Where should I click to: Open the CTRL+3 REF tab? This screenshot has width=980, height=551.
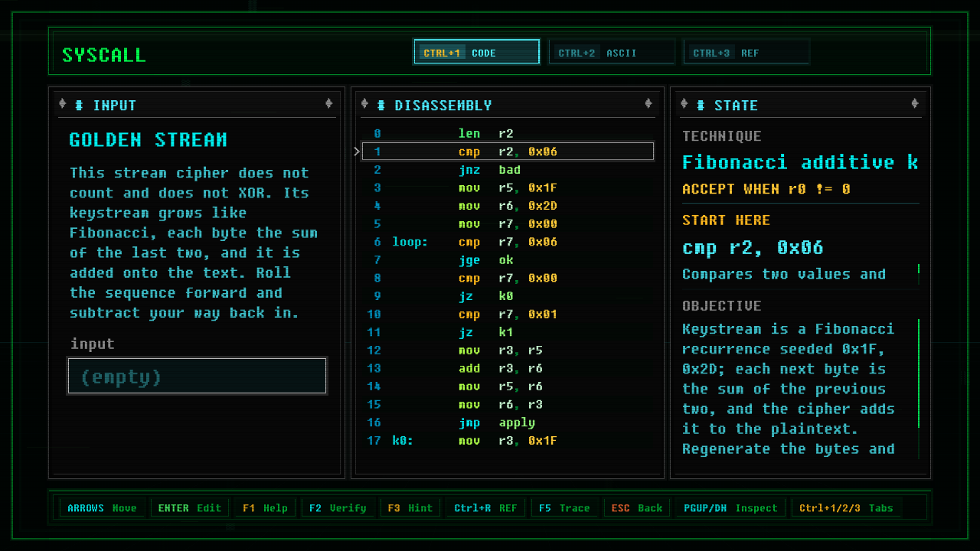click(x=746, y=52)
